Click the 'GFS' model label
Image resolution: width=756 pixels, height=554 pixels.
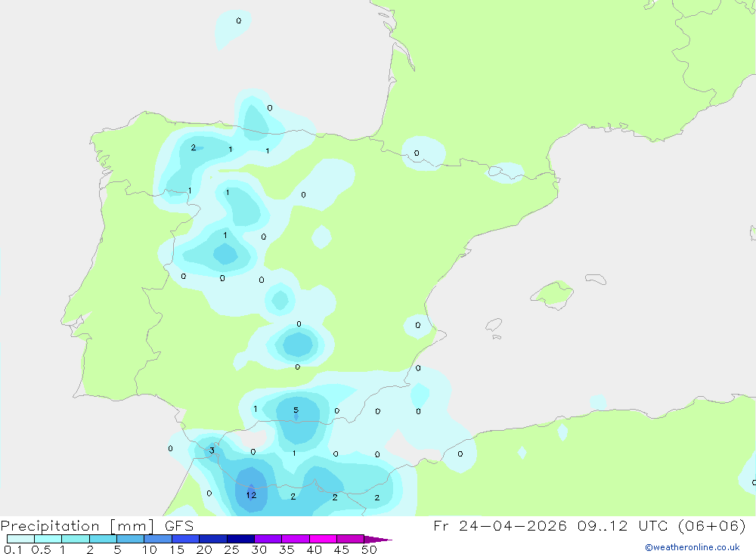pyautogui.click(x=179, y=526)
